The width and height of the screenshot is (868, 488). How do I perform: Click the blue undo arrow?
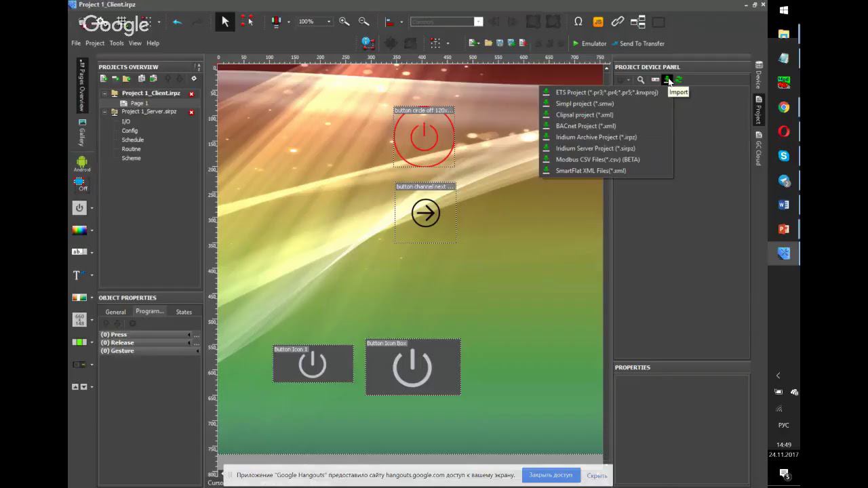(x=177, y=22)
